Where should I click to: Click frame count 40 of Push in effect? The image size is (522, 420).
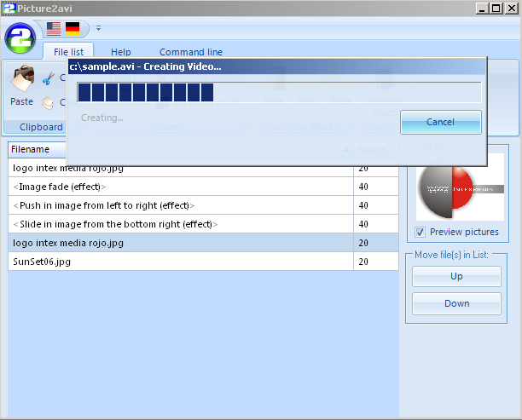click(363, 205)
